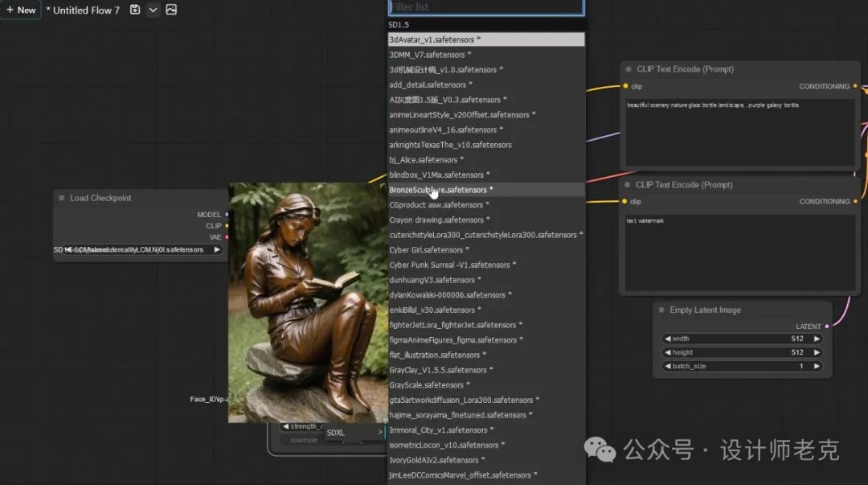868x485 pixels.
Task: Click the New flow button
Action: pos(20,10)
